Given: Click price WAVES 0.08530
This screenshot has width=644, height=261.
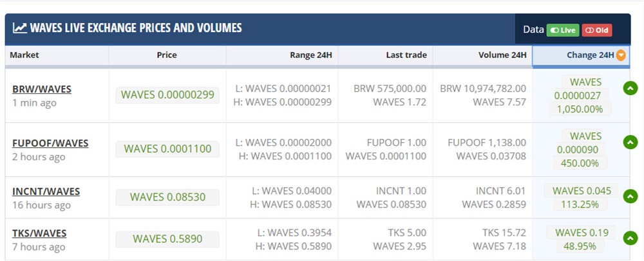Looking at the screenshot, I should [x=167, y=197].
